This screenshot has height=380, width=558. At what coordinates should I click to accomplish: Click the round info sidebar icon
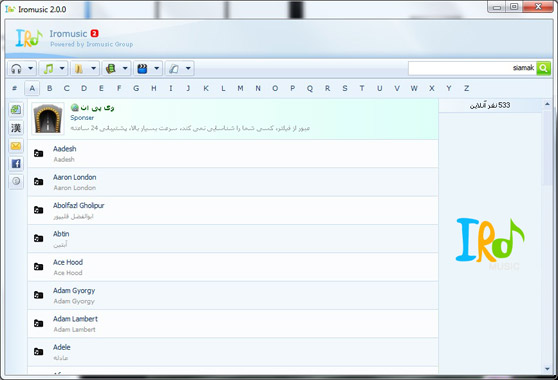pos(16,181)
